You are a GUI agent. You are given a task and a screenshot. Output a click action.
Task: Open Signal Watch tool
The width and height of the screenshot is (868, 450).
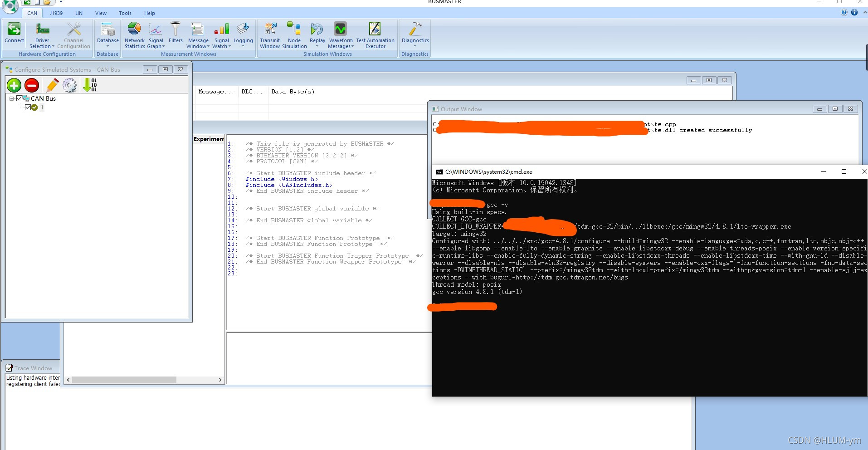click(x=221, y=35)
